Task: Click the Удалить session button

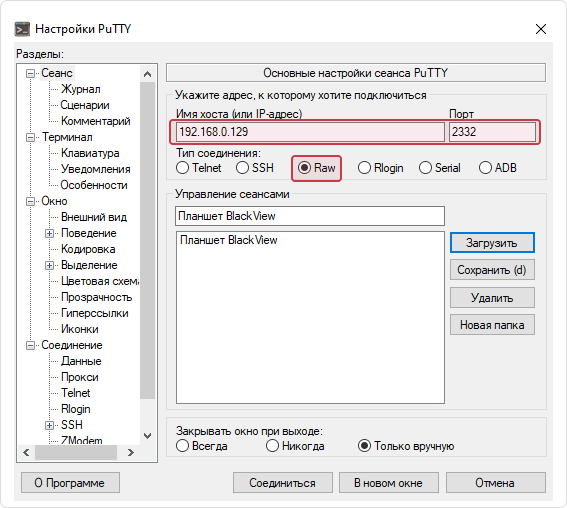Action: click(x=492, y=298)
